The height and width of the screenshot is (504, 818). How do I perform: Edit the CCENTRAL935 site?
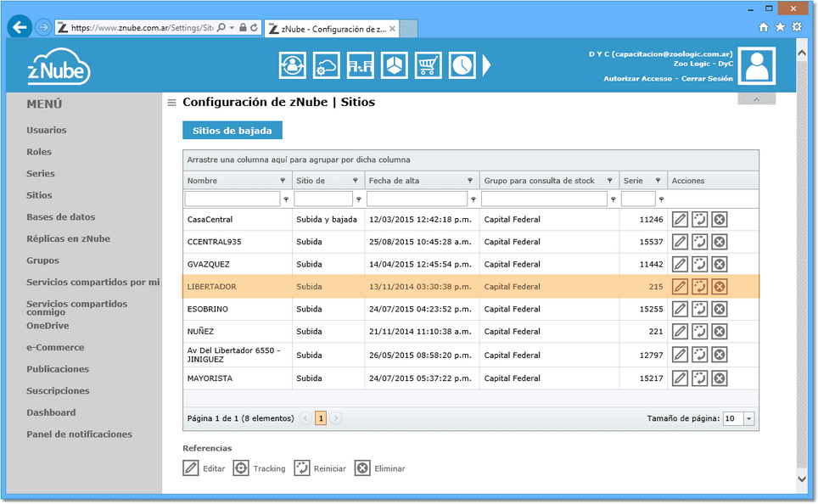(680, 242)
